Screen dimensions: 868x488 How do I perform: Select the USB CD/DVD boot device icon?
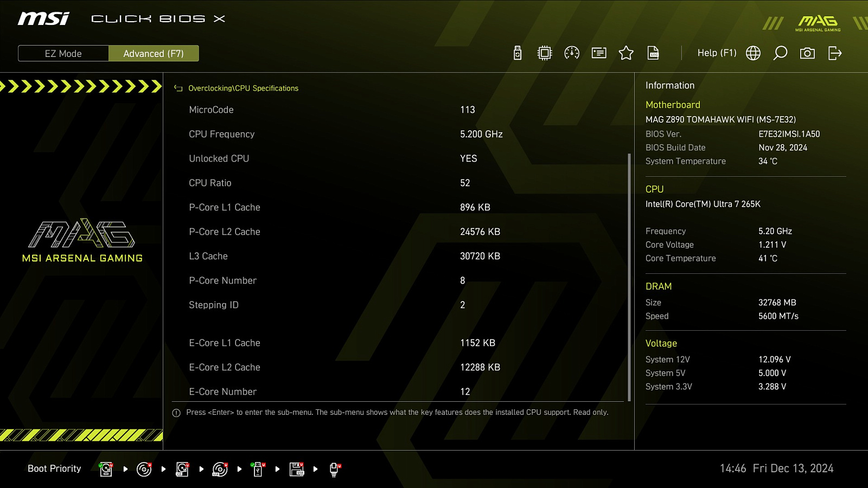[x=220, y=469]
